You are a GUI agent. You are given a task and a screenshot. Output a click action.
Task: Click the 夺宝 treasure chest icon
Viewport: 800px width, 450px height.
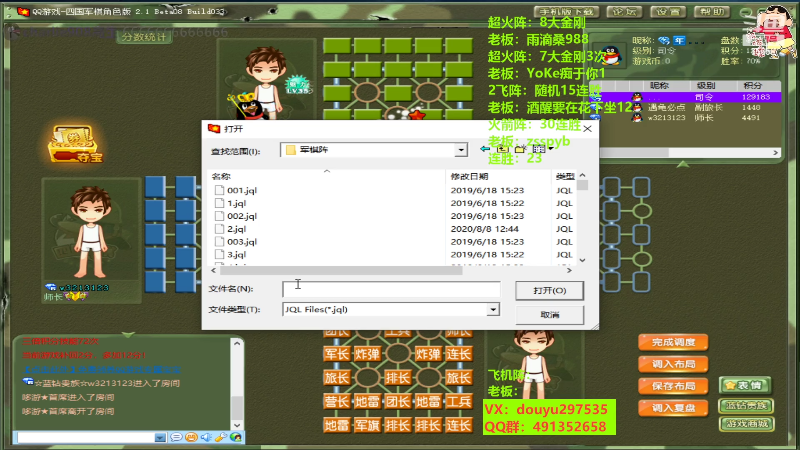click(75, 144)
